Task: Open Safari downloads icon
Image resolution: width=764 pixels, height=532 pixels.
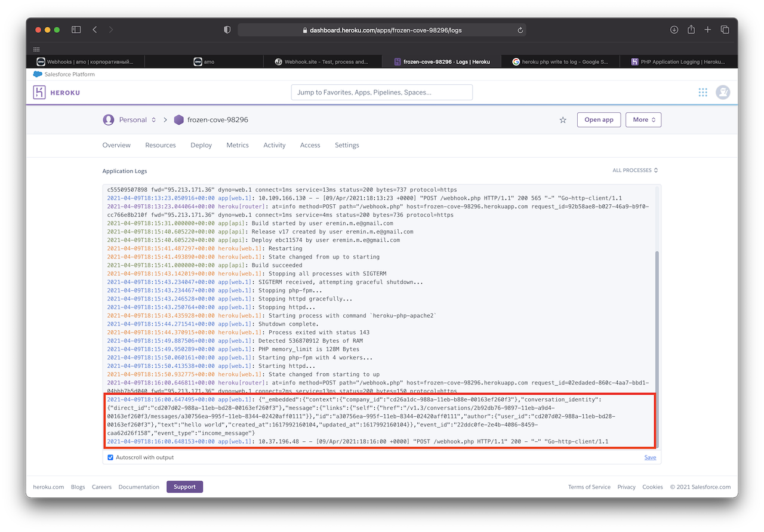Action: coord(674,30)
